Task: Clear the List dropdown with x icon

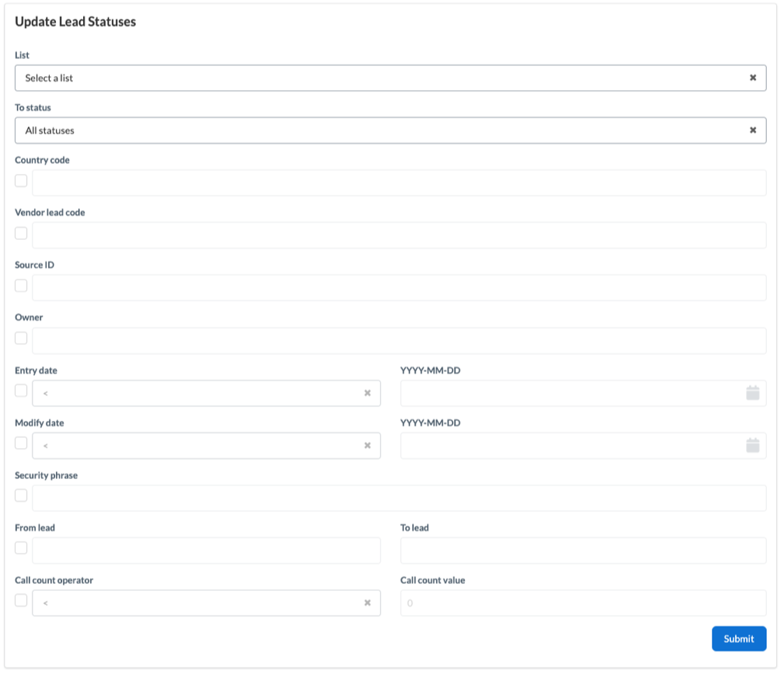Action: 752,78
